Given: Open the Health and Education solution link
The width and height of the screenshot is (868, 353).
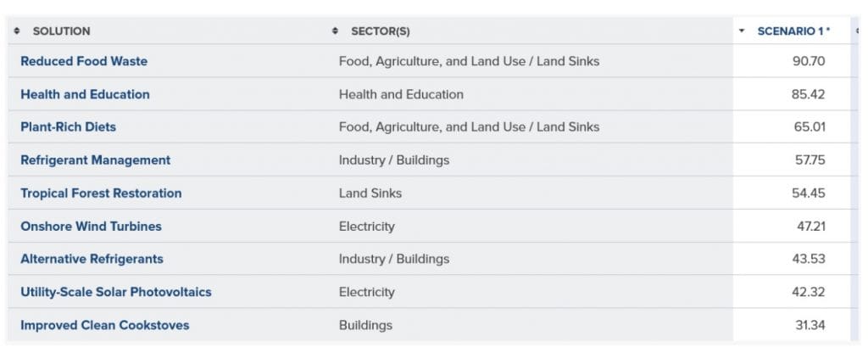Looking at the screenshot, I should tap(86, 94).
